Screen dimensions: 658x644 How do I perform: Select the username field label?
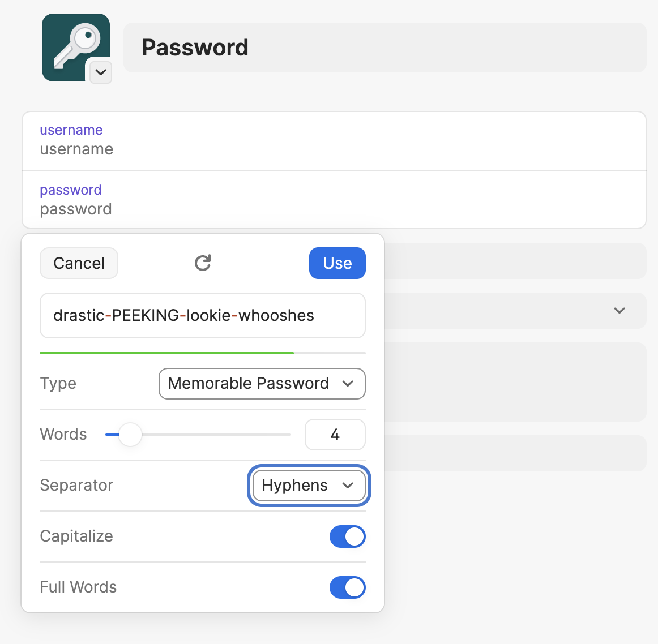pos(71,130)
